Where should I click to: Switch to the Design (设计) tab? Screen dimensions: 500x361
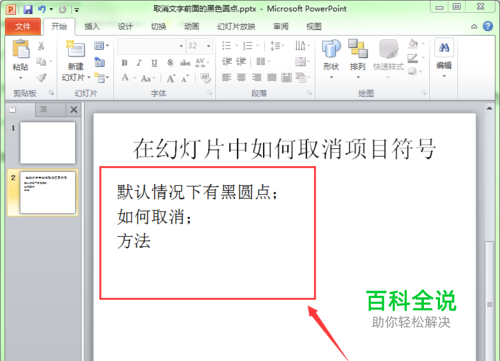coord(125,26)
